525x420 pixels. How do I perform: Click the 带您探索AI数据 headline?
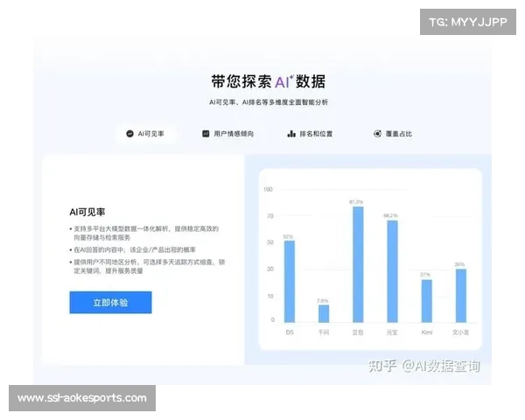[269, 81]
